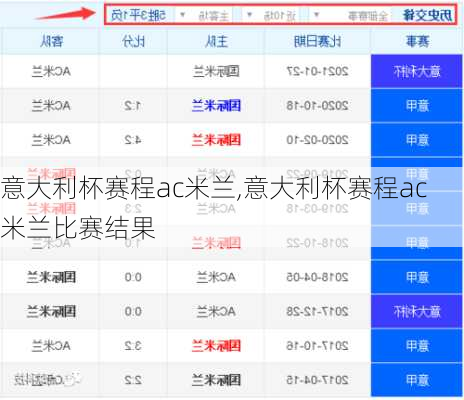Click the date 2018-10-22
This screenshot has height=400, width=464.
[x=317, y=243]
